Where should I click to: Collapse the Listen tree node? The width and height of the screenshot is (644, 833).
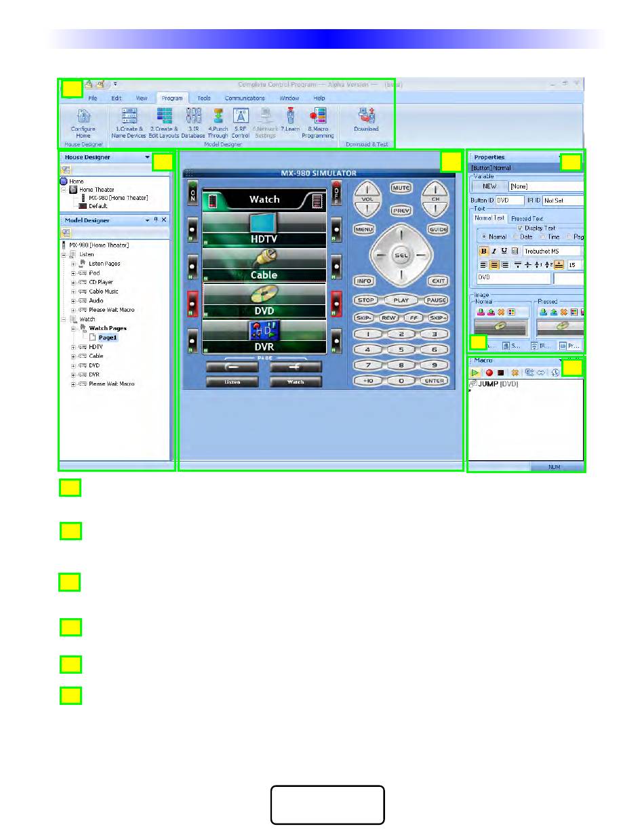64,254
